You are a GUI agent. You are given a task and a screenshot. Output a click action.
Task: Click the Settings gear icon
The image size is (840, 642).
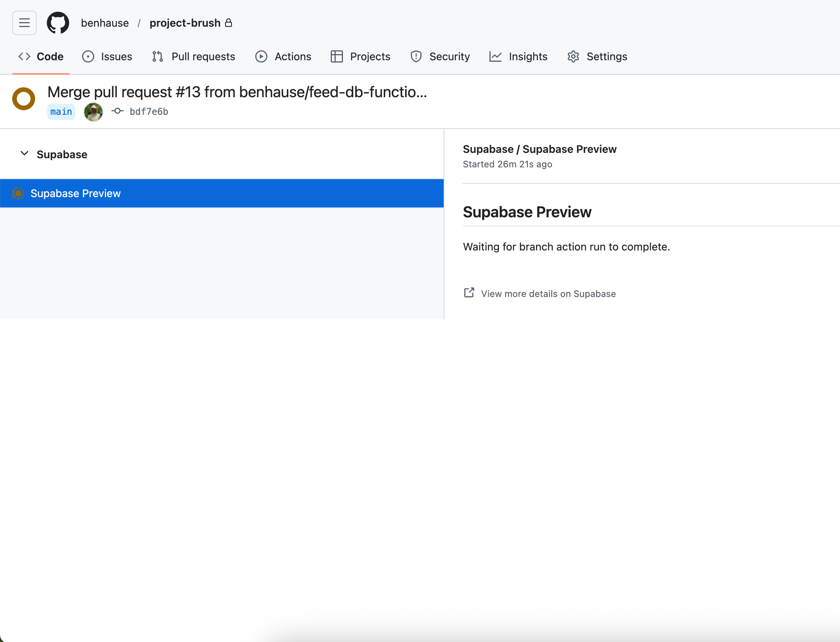point(573,56)
